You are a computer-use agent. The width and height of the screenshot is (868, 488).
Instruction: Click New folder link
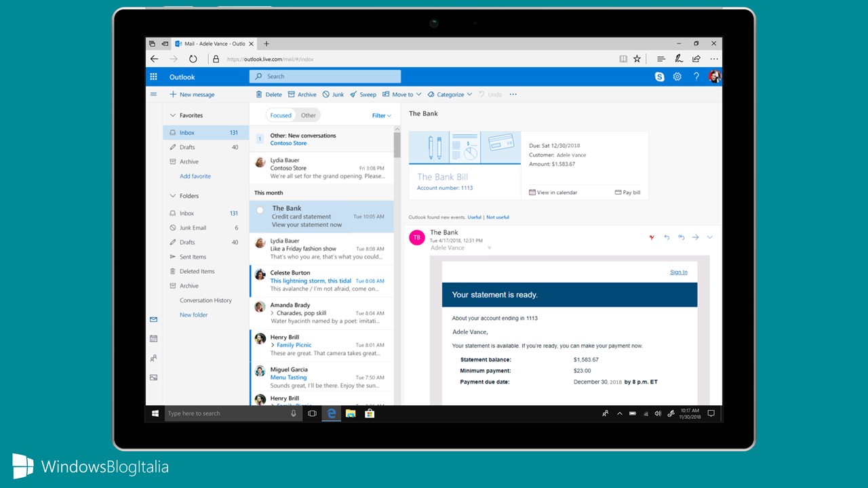[x=194, y=314]
